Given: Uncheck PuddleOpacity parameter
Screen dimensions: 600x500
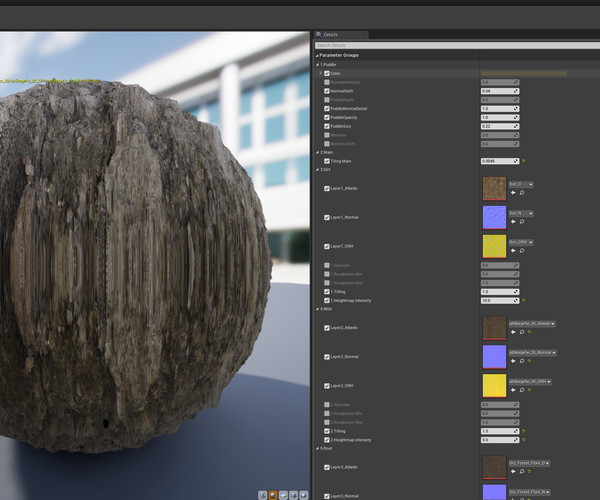Looking at the screenshot, I should click(x=327, y=117).
